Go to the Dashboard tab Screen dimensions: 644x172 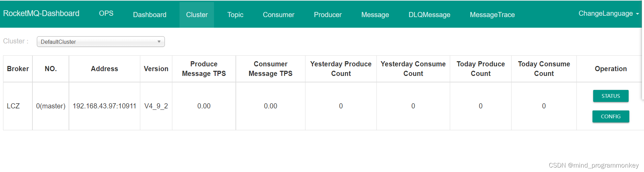click(150, 15)
